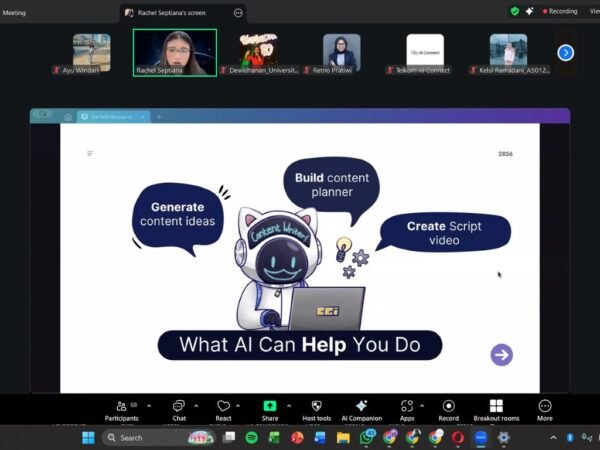Close the tab in the shared window
The width and height of the screenshot is (600, 450).
pyautogui.click(x=143, y=117)
